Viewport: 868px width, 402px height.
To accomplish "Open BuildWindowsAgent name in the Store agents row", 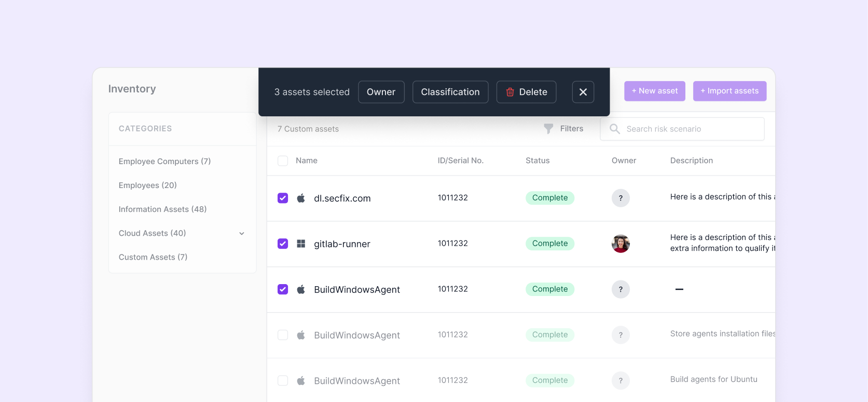I will click(357, 336).
